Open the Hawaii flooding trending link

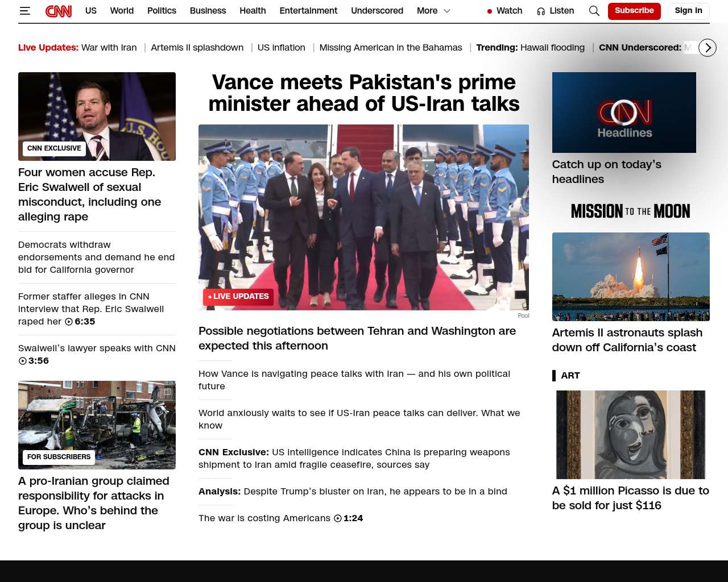coord(552,48)
